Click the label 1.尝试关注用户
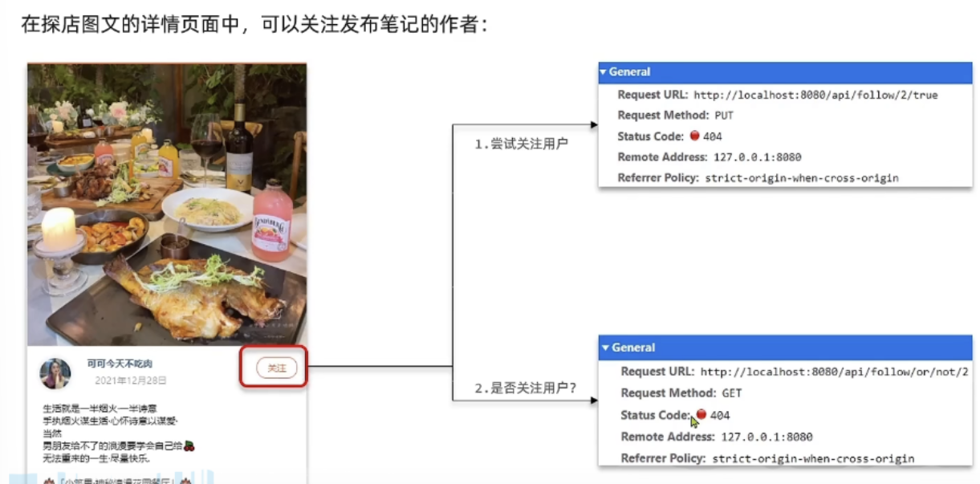This screenshot has height=484, width=980. (521, 144)
